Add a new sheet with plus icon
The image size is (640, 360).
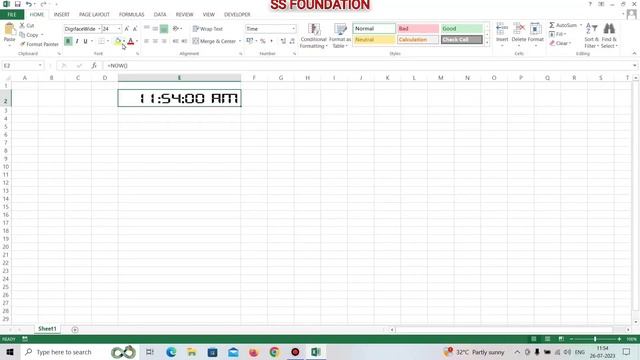75,329
